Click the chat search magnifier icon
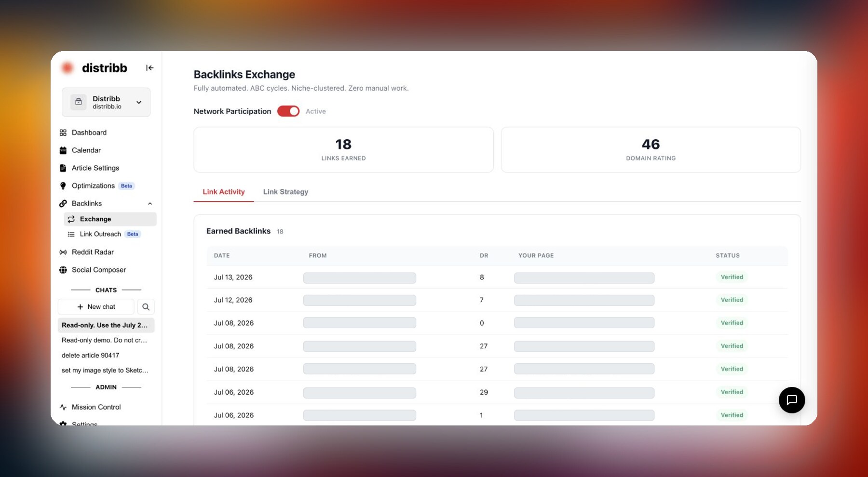The width and height of the screenshot is (868, 477). point(146,307)
